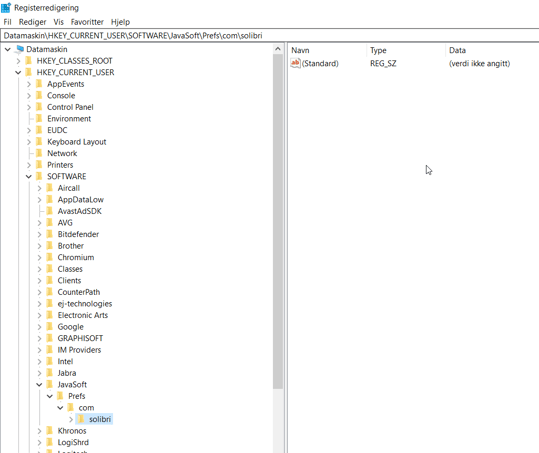
Task: Click the GRAPHISOFT folder icon
Action: click(x=50, y=338)
